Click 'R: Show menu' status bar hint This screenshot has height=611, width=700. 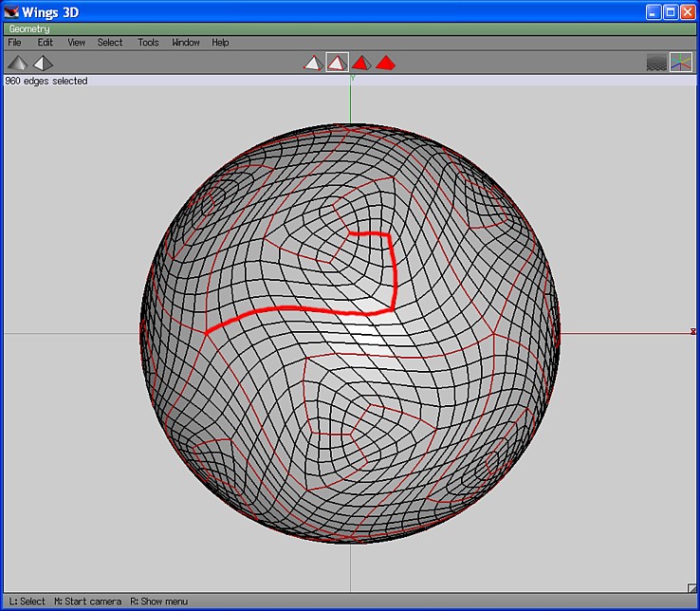point(159,602)
